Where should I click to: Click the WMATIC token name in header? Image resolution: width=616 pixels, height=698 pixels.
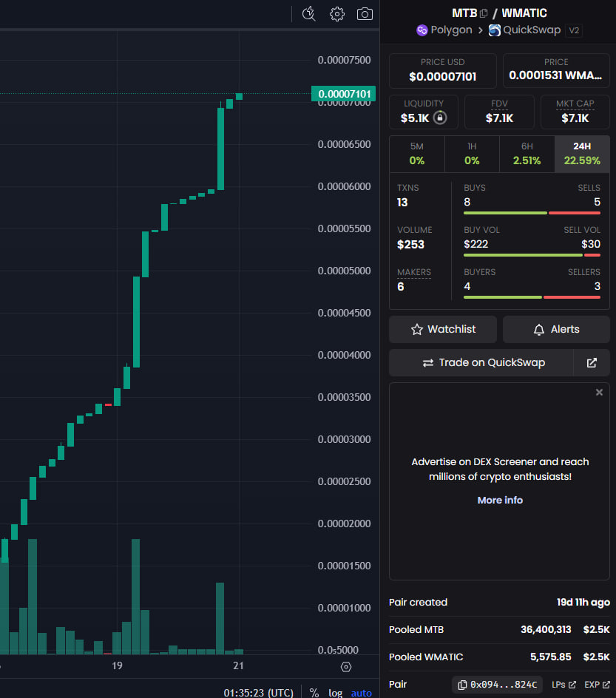pos(524,13)
